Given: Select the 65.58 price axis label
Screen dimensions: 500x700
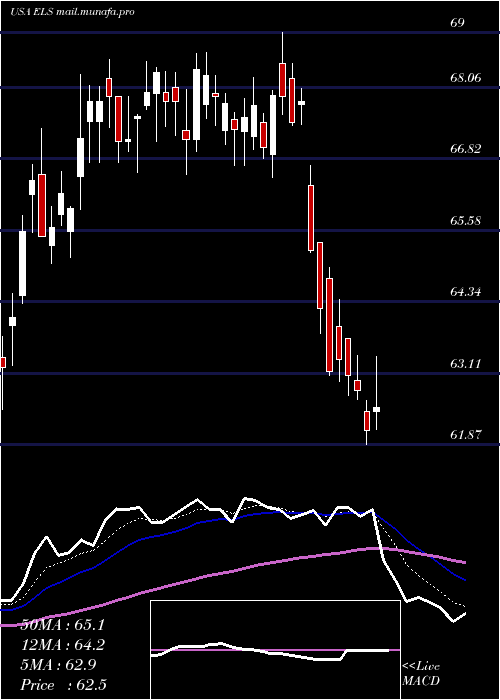Looking at the screenshot, I should tap(465, 221).
